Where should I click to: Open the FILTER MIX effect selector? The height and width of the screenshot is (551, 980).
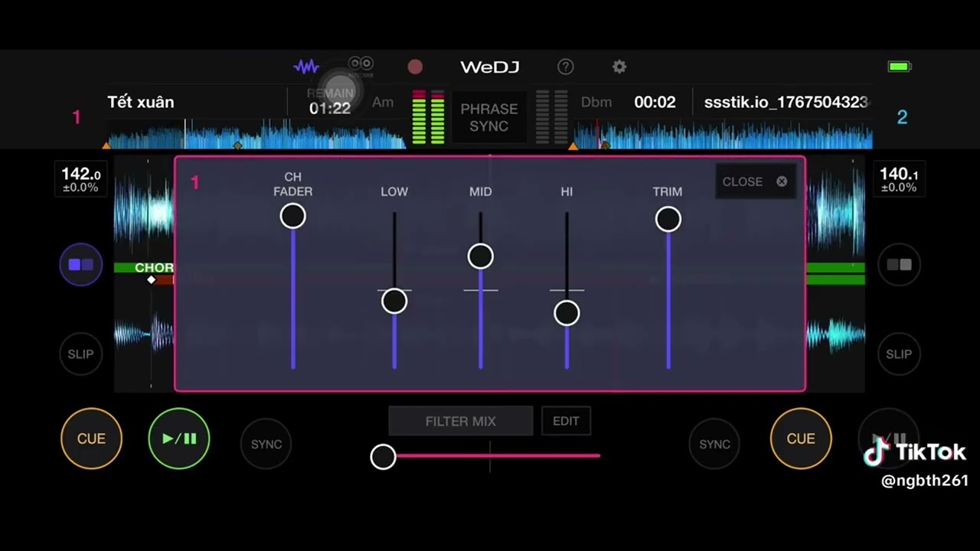[x=461, y=421]
